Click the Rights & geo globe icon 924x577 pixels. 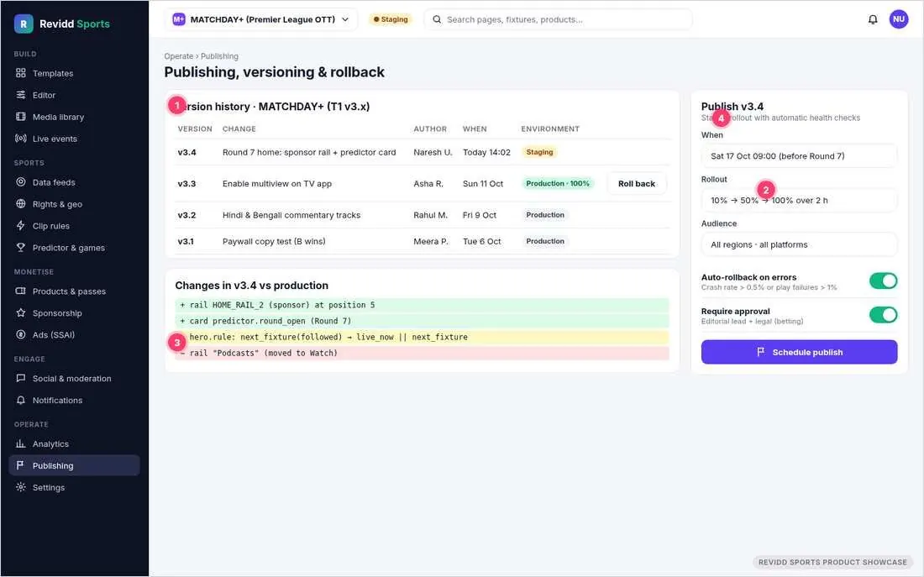click(x=21, y=204)
